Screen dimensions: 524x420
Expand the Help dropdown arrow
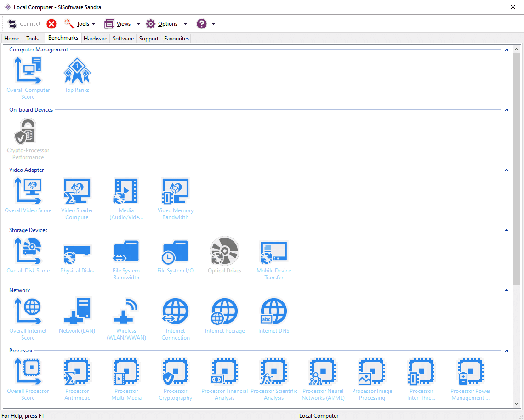tap(214, 24)
